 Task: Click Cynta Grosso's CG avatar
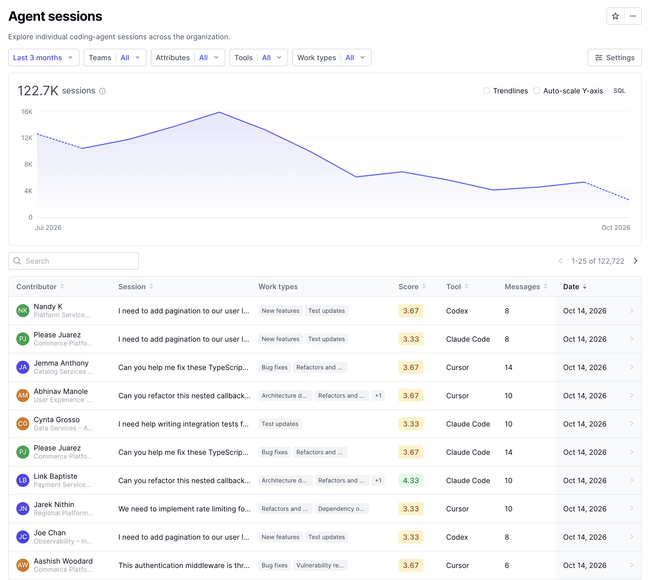[x=23, y=424]
